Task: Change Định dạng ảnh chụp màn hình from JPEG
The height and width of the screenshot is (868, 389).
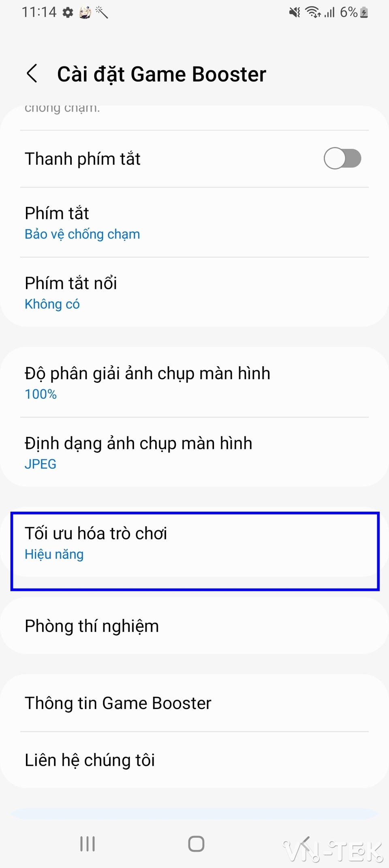Action: tap(194, 452)
